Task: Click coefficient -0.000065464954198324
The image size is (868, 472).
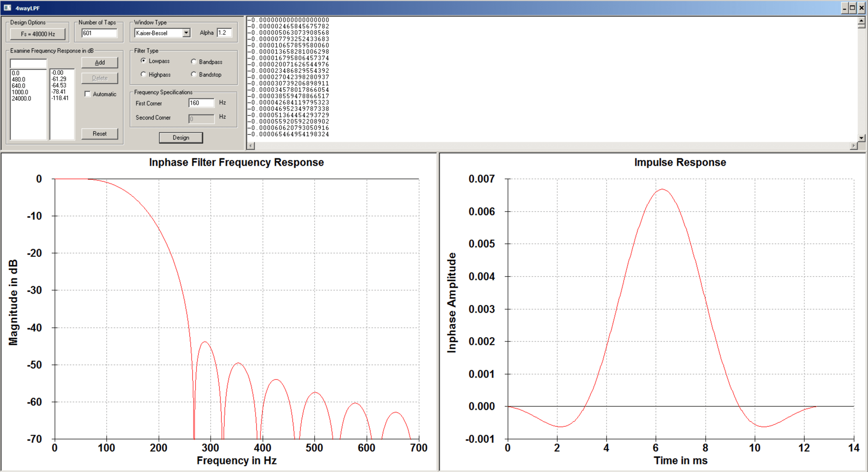Action: (x=288, y=134)
